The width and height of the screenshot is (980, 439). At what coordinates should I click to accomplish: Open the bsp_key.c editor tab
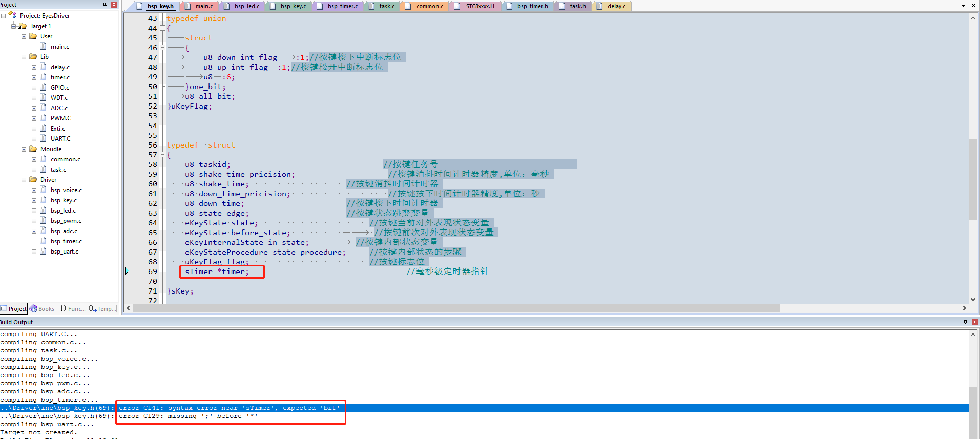pos(293,6)
